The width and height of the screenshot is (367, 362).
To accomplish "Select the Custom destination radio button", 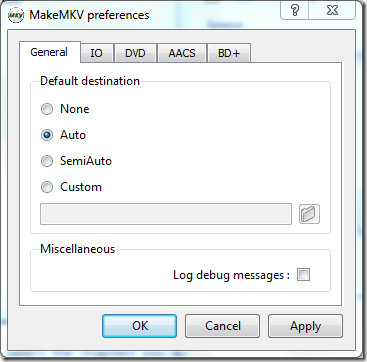I will click(x=47, y=187).
